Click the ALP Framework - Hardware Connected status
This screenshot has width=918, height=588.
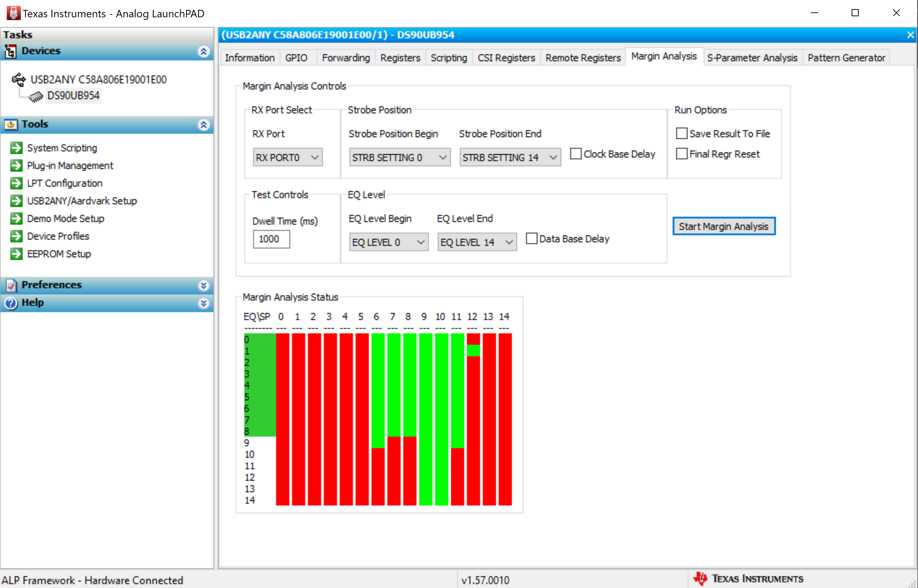click(93, 580)
